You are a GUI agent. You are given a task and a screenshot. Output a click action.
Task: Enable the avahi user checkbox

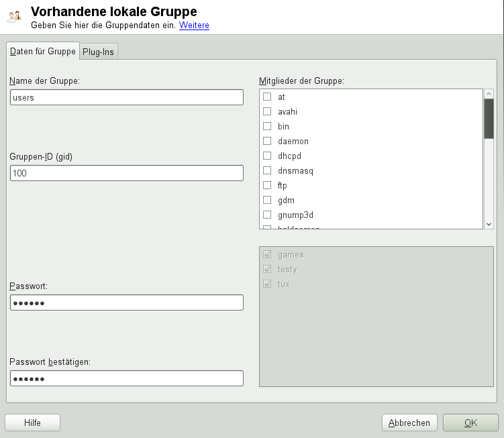[267, 112]
